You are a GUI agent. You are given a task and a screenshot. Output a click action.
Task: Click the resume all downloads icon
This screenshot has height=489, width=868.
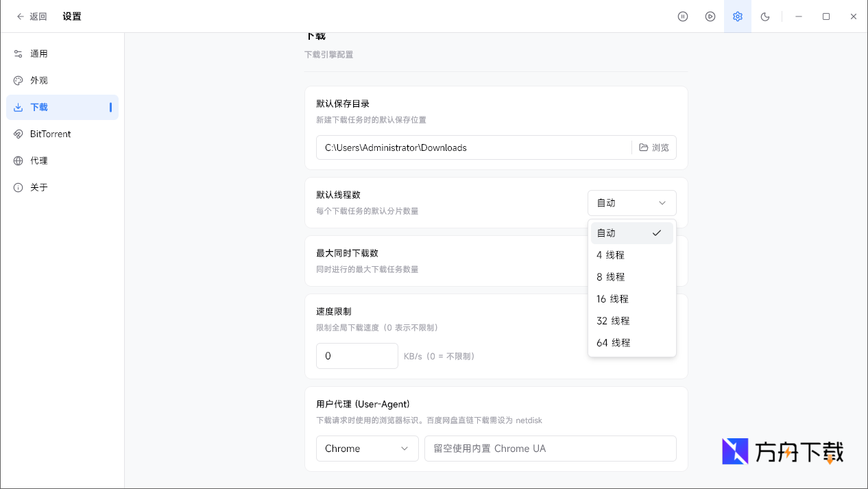point(710,16)
